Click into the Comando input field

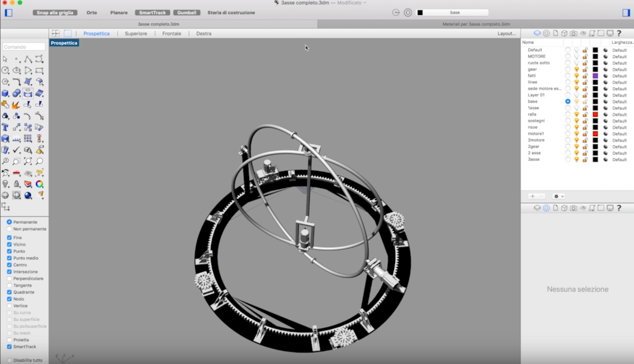(x=24, y=47)
